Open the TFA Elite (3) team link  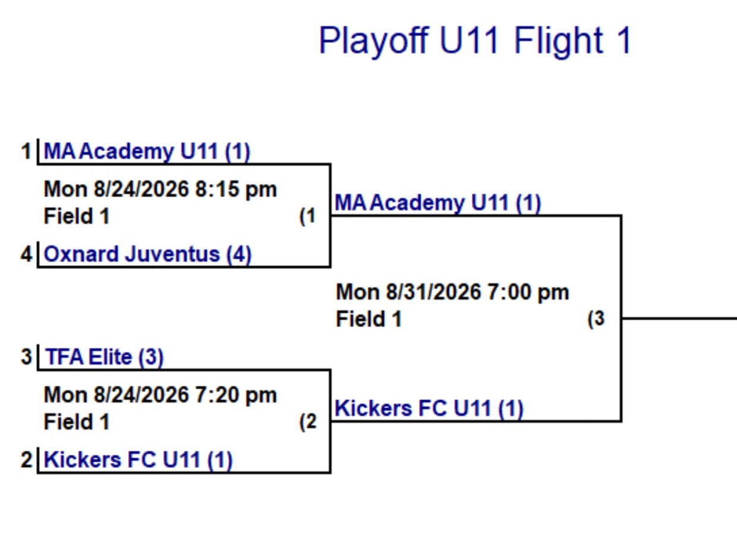pyautogui.click(x=104, y=357)
